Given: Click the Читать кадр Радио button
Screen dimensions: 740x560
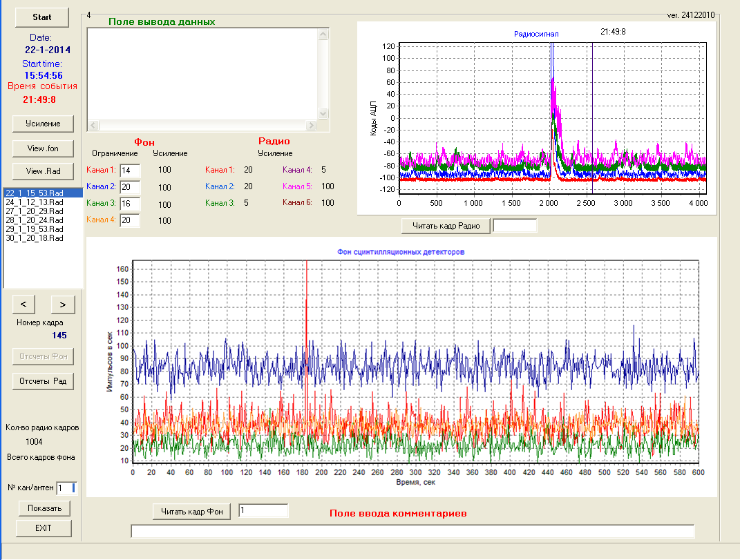Looking at the screenshot, I should pyautogui.click(x=446, y=226).
